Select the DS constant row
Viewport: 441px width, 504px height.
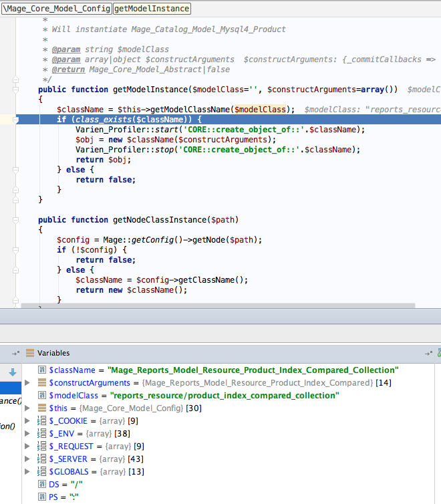coord(228,484)
